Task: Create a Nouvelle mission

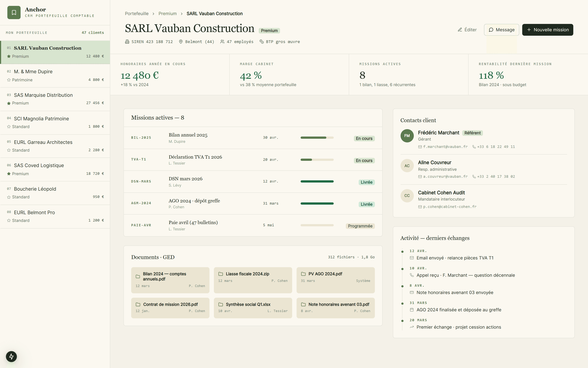Action: [x=548, y=30]
